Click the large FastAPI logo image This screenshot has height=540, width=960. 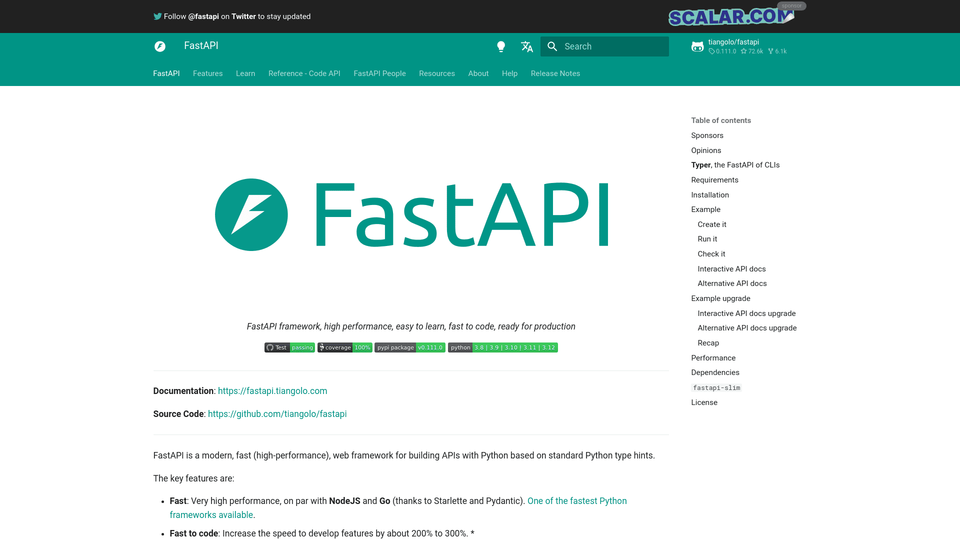click(x=411, y=214)
